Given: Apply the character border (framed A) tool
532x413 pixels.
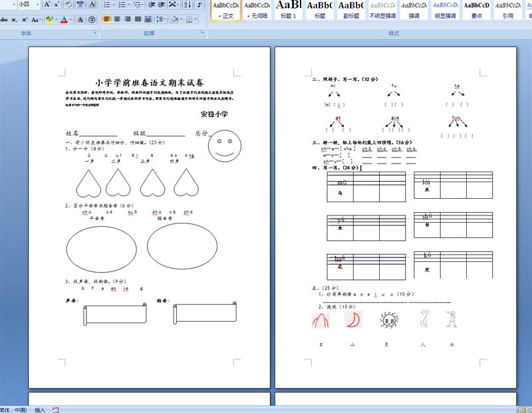Looking at the screenshot, I should (x=92, y=5).
